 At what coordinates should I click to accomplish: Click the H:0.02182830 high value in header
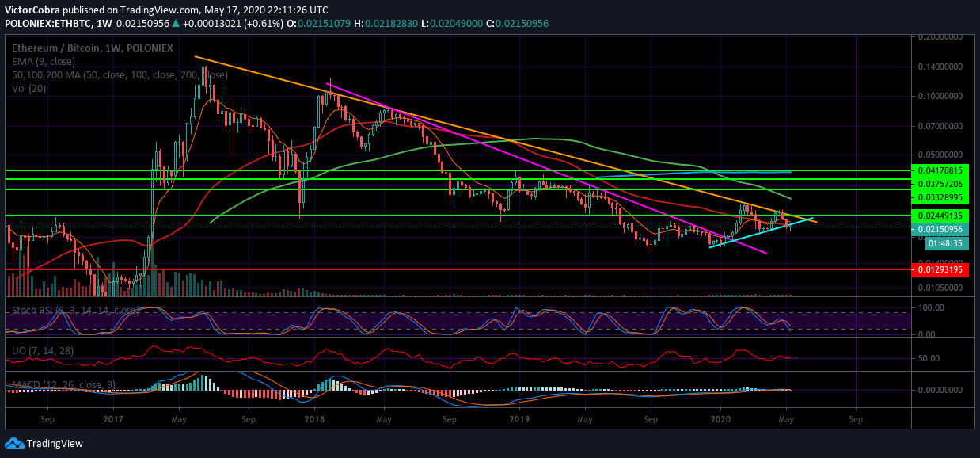point(386,23)
